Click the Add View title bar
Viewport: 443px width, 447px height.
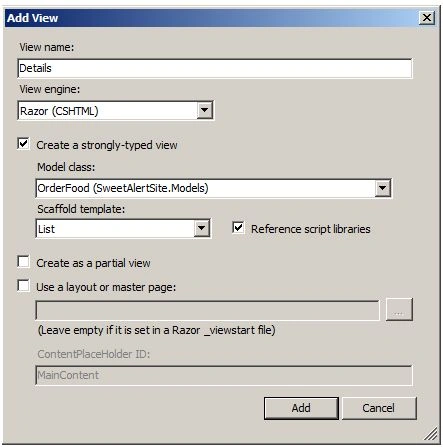212,18
